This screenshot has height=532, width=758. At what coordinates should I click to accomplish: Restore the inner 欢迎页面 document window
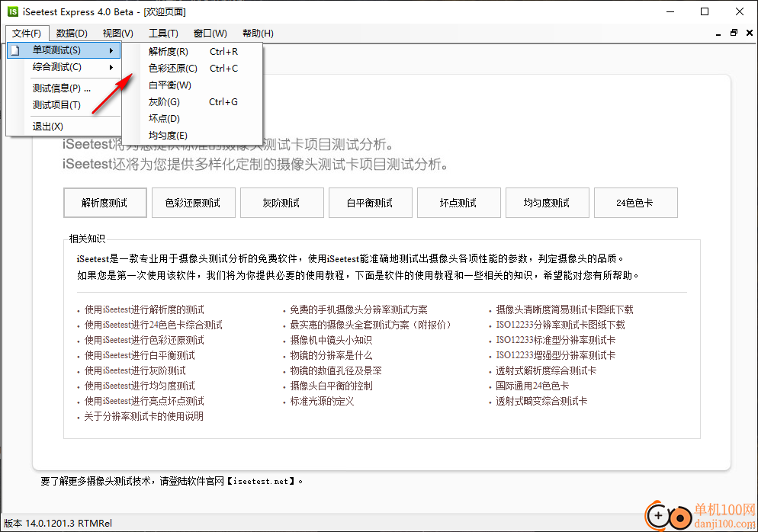tap(734, 33)
